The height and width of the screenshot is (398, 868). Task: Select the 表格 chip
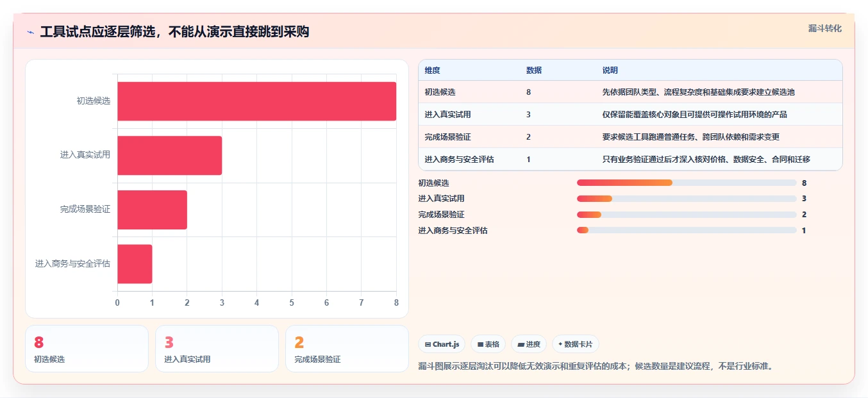tap(488, 344)
